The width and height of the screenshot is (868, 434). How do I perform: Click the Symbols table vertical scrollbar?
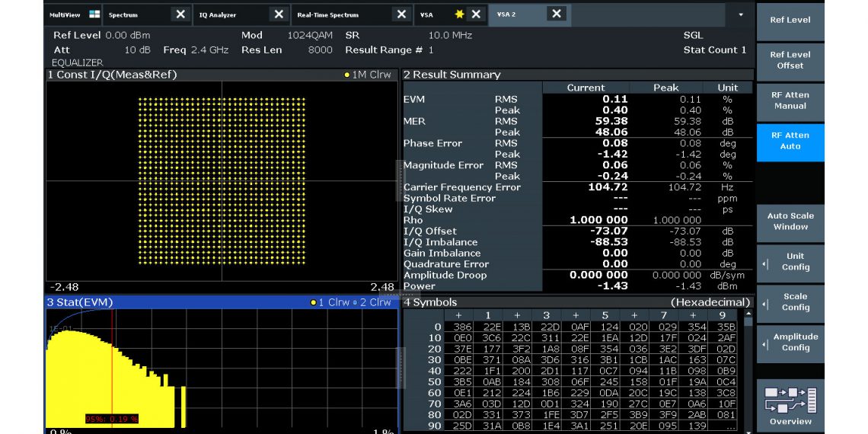click(x=748, y=373)
